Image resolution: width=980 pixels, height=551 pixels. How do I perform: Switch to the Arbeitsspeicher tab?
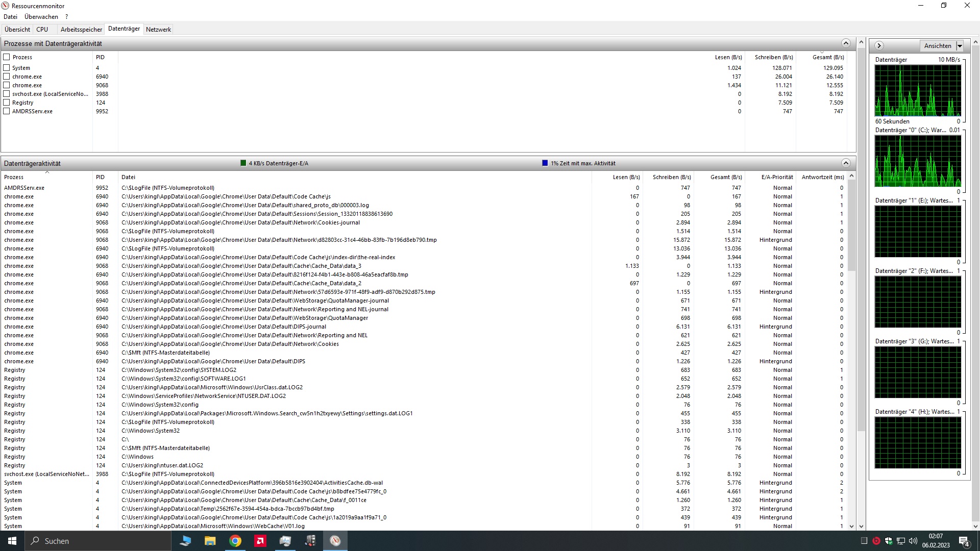(x=81, y=30)
